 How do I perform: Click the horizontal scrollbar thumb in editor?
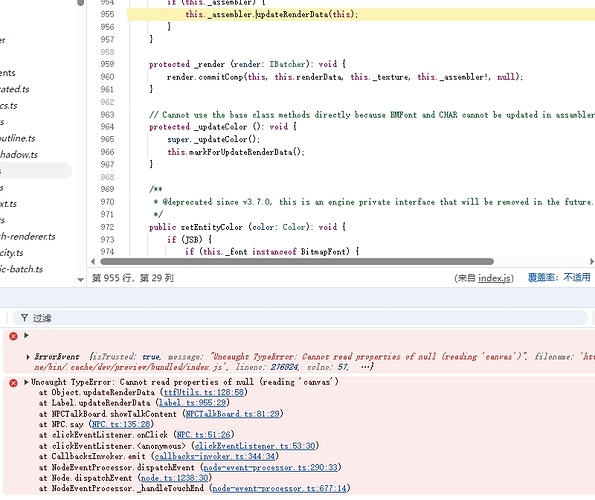pyautogui.click(x=297, y=261)
